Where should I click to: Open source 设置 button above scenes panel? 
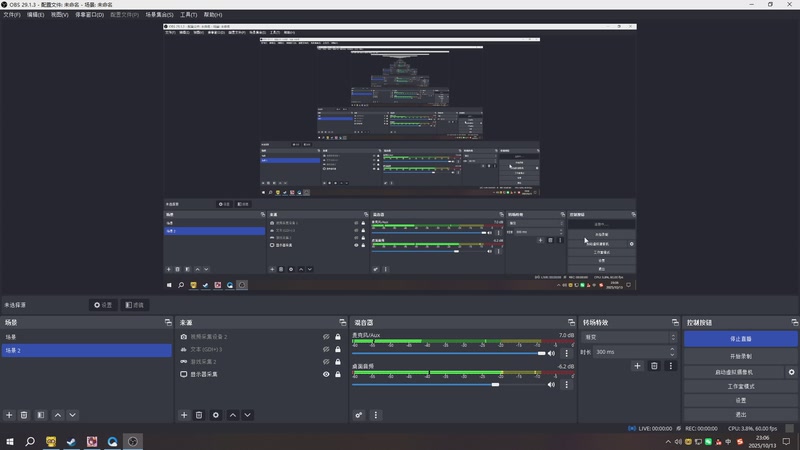click(x=103, y=305)
